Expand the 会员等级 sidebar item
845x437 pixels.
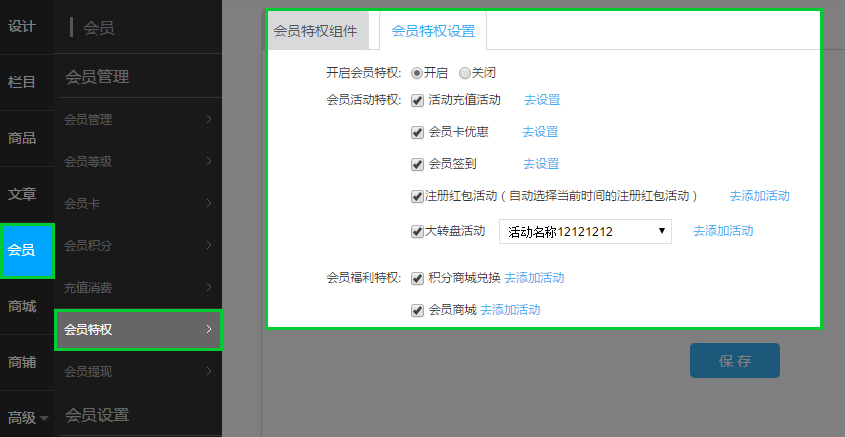click(138, 162)
